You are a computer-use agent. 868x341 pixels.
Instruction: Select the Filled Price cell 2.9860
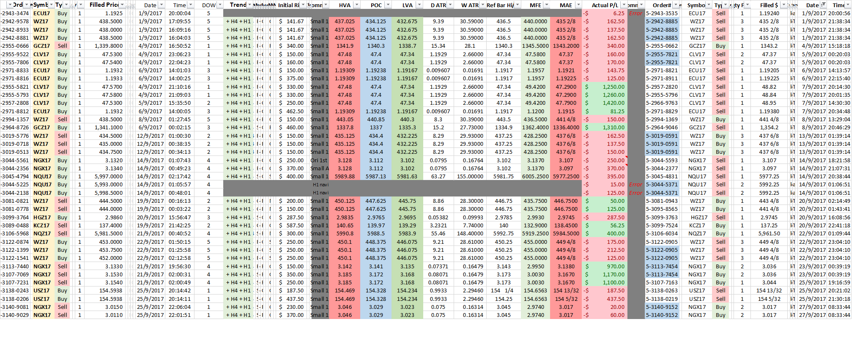pos(104,218)
